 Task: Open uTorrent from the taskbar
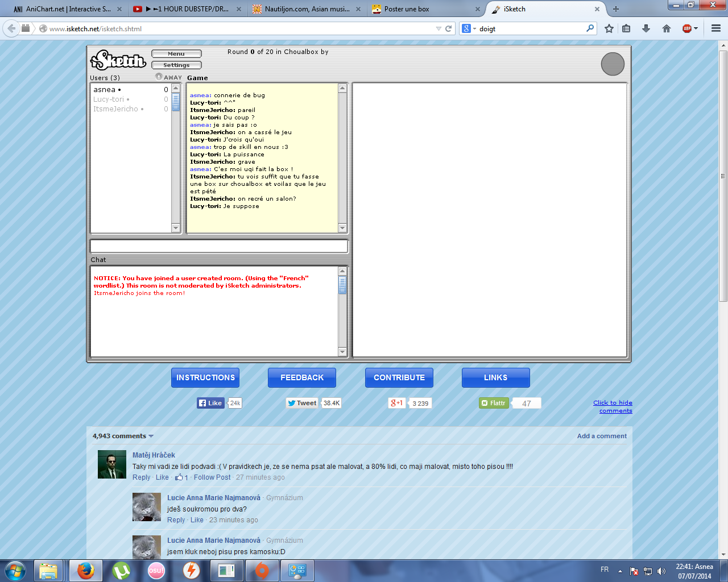click(121, 570)
